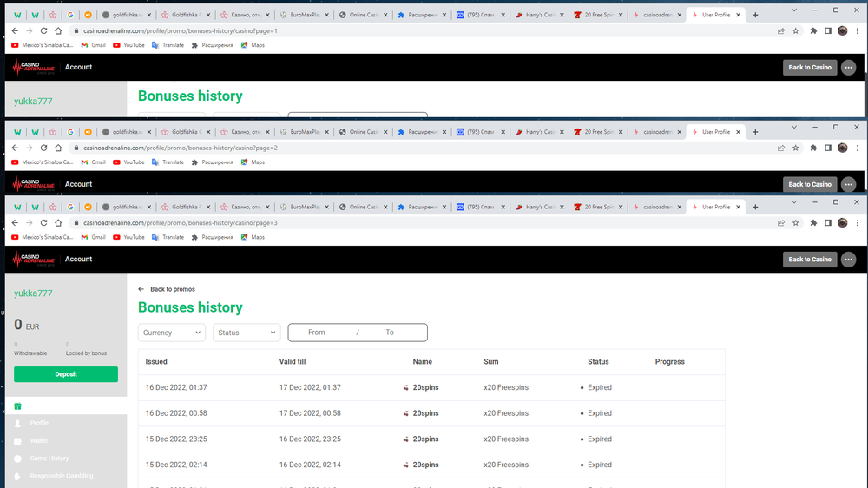Click the Wallet icon in sidebar

click(17, 441)
